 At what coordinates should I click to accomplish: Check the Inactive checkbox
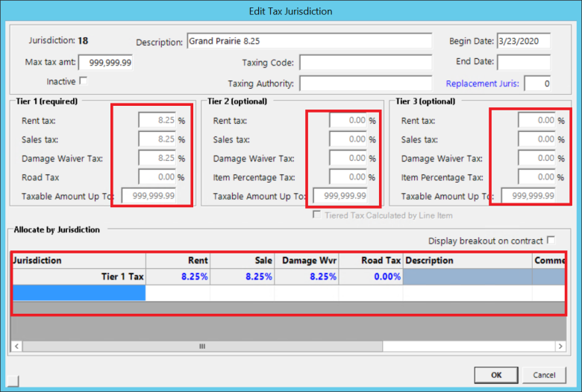coord(83,80)
